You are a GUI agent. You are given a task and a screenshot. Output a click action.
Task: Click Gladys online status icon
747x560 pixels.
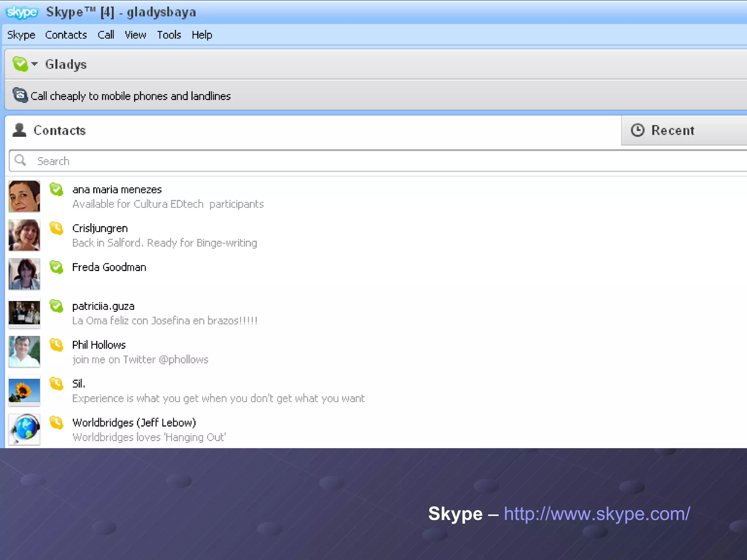[20, 64]
